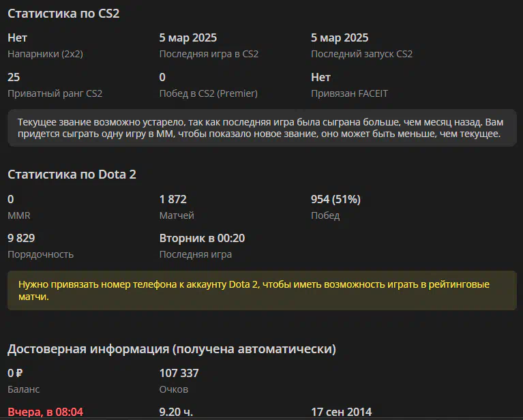Click the 954 (51%) wins value
The image size is (523, 420).
(335, 199)
